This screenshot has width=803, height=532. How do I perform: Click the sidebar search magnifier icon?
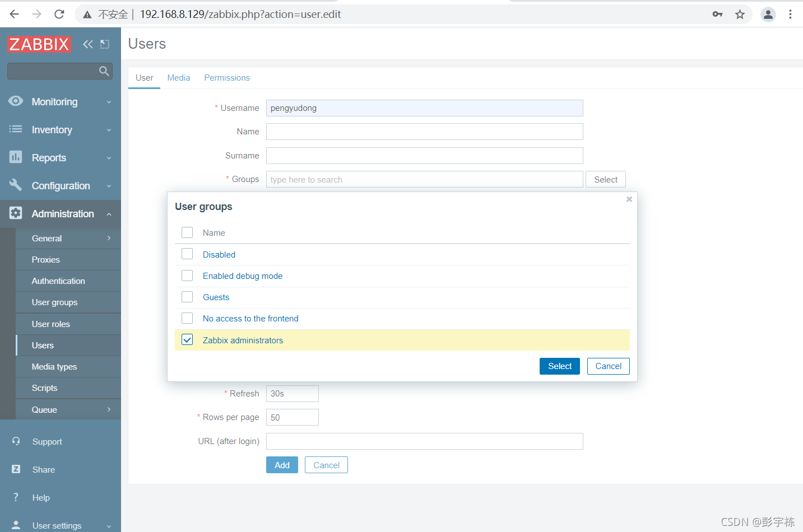tap(104, 71)
